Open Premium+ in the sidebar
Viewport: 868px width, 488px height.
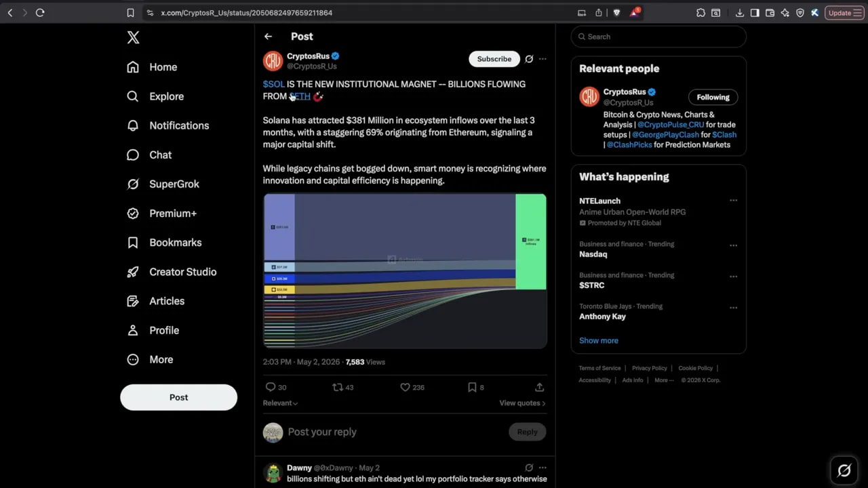(x=162, y=213)
